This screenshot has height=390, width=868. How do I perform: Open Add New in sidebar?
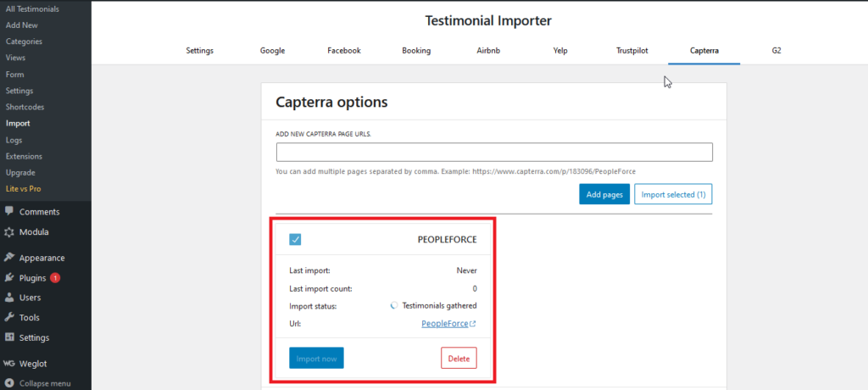coord(21,25)
